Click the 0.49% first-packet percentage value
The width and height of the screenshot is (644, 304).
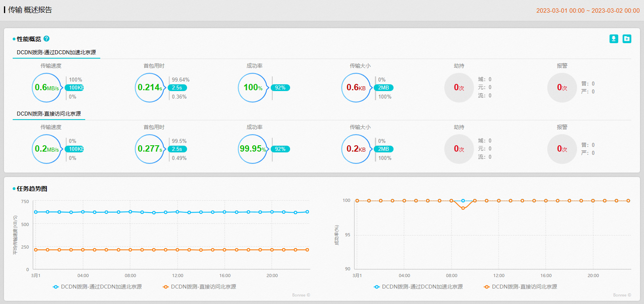(179, 158)
